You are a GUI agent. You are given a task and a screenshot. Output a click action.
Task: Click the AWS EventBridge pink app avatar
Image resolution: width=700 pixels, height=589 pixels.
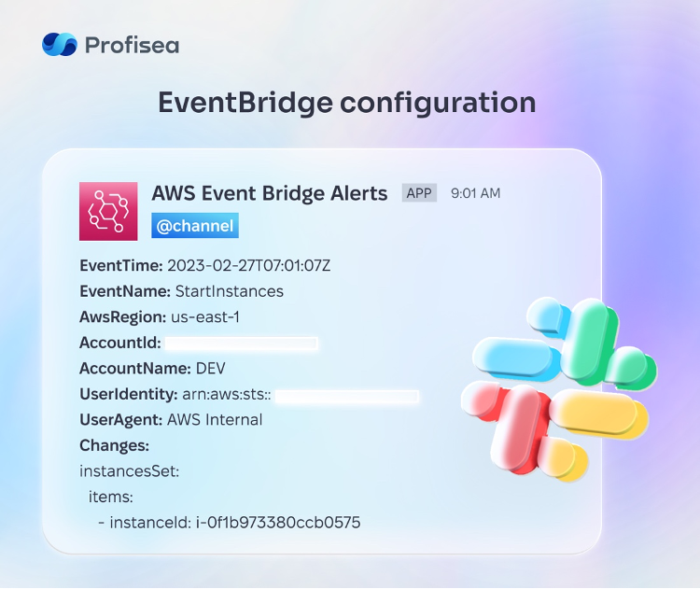tap(108, 211)
